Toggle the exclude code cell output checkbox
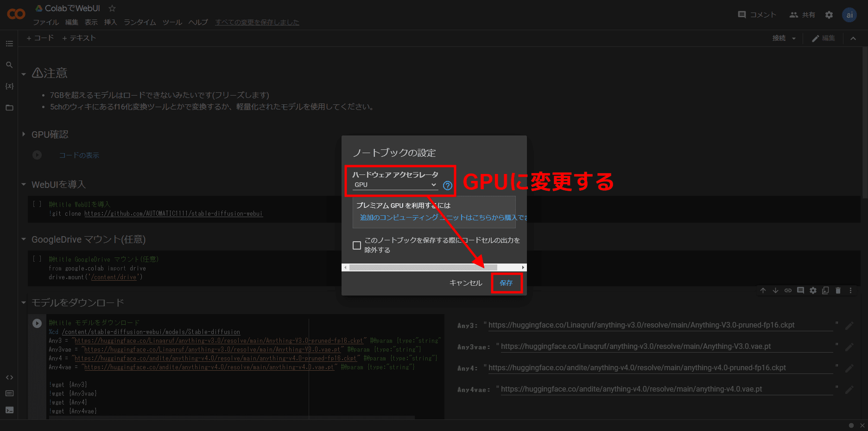The image size is (868, 431). pos(357,245)
